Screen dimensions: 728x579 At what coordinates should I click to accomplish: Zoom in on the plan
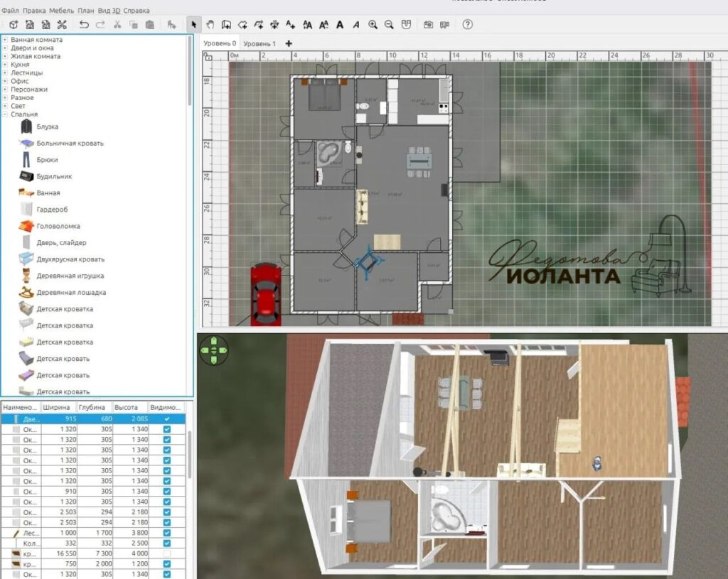click(x=373, y=25)
